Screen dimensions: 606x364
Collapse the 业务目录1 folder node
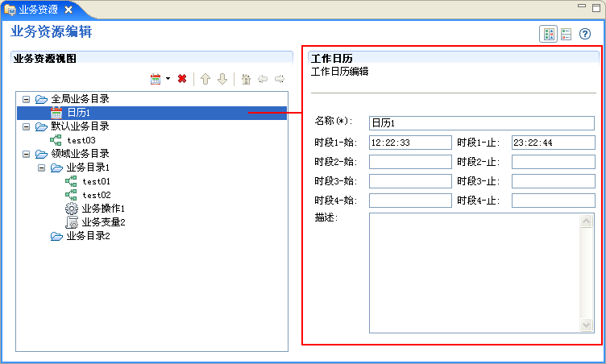point(42,168)
